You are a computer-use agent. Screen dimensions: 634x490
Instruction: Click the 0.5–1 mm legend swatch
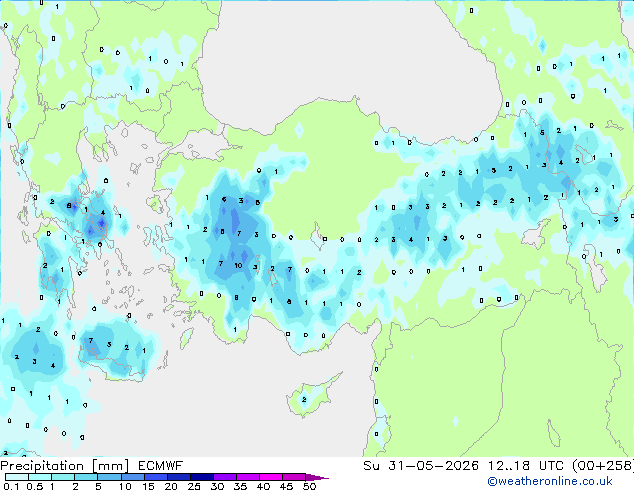pyautogui.click(x=40, y=477)
